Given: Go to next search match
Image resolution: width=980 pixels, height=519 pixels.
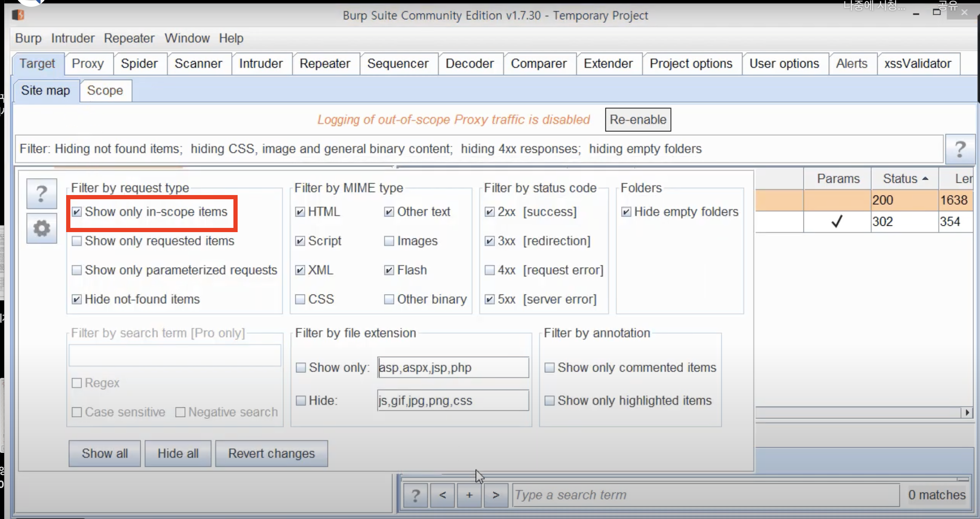Looking at the screenshot, I should coord(496,495).
